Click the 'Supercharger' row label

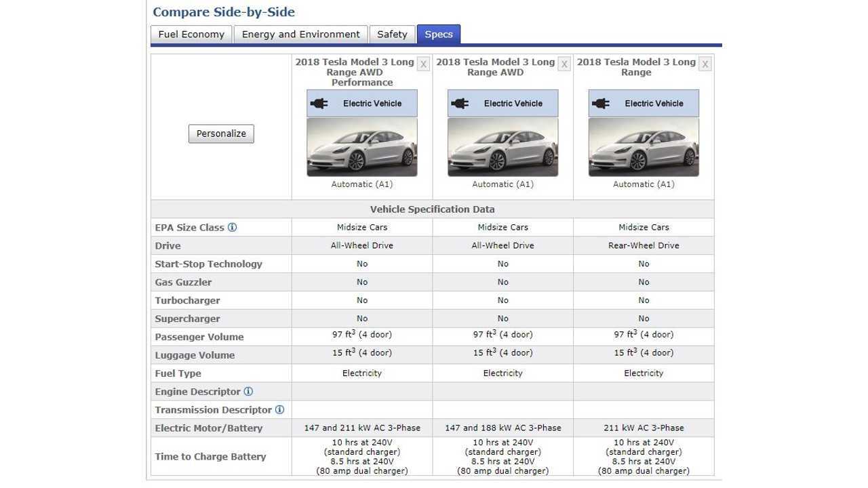click(x=187, y=319)
